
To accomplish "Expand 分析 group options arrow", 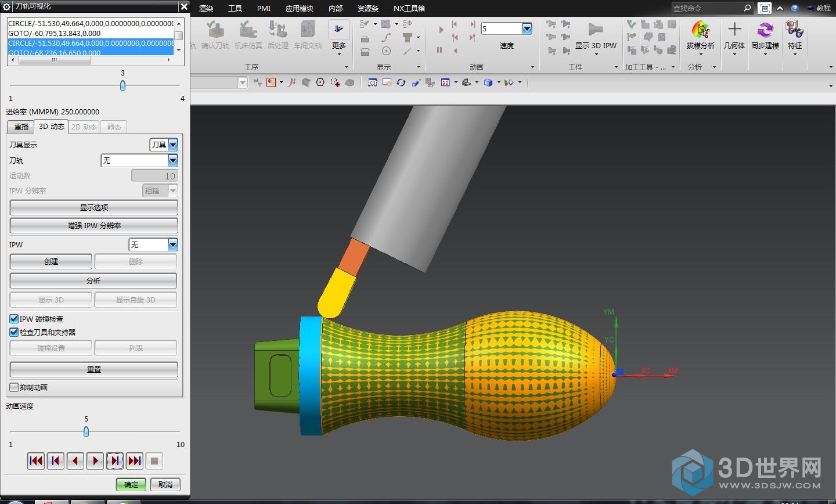I will click(x=714, y=67).
